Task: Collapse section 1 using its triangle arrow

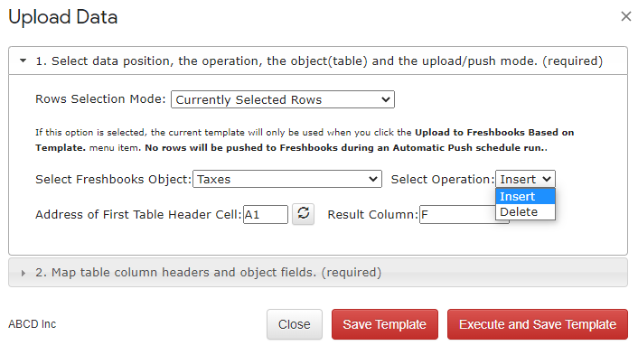Action: pyautogui.click(x=23, y=61)
